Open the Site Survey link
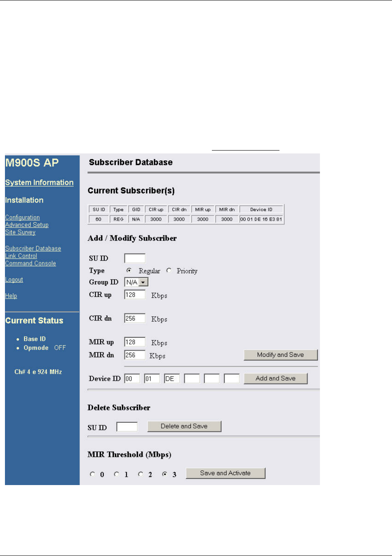 [20, 232]
